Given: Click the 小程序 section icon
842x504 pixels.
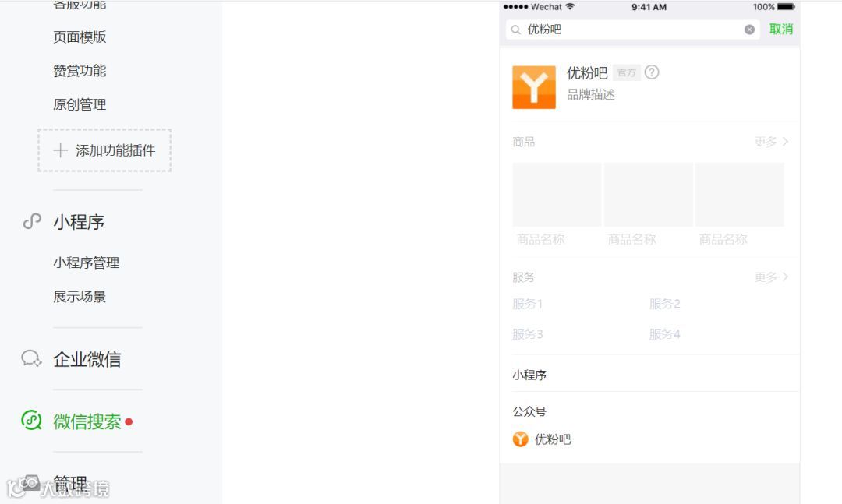Looking at the screenshot, I should pyautogui.click(x=32, y=221).
